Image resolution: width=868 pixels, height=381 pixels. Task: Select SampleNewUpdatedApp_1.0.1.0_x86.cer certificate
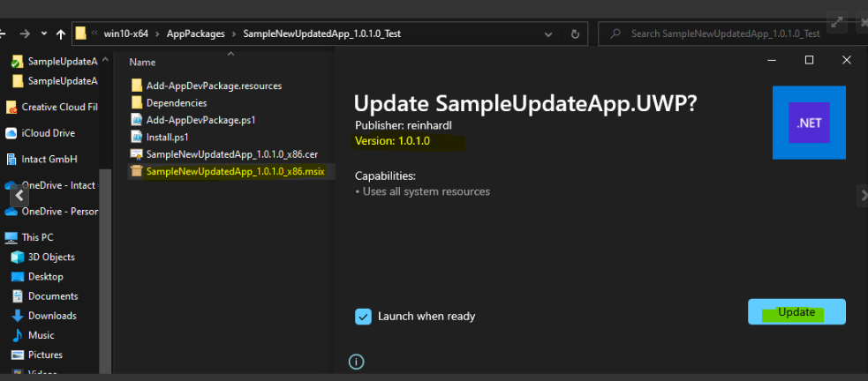[x=232, y=154]
